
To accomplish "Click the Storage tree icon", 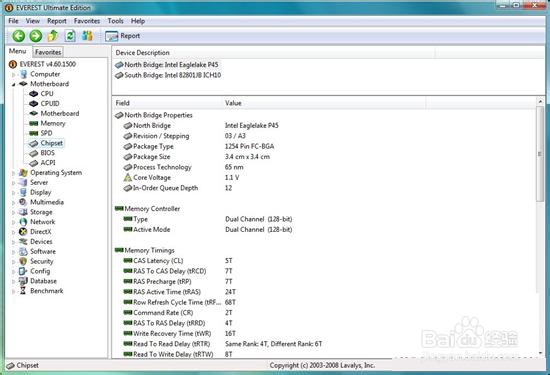I will [x=23, y=212].
